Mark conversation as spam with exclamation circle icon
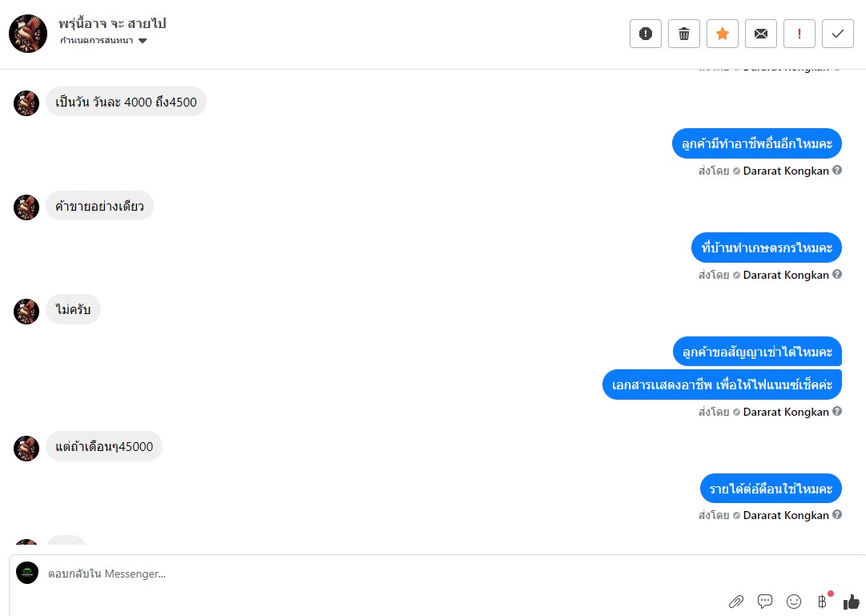This screenshot has width=866, height=616. (645, 34)
